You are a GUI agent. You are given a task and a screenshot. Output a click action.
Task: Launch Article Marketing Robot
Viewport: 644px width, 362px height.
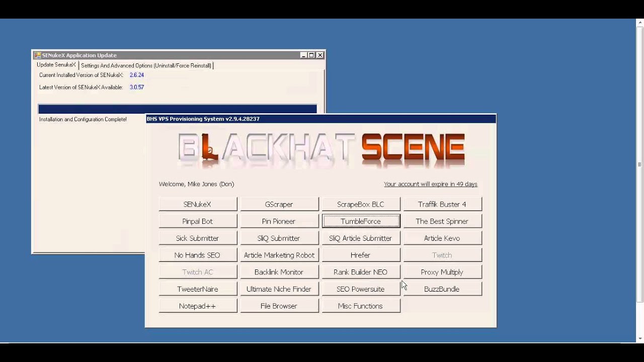click(x=279, y=255)
